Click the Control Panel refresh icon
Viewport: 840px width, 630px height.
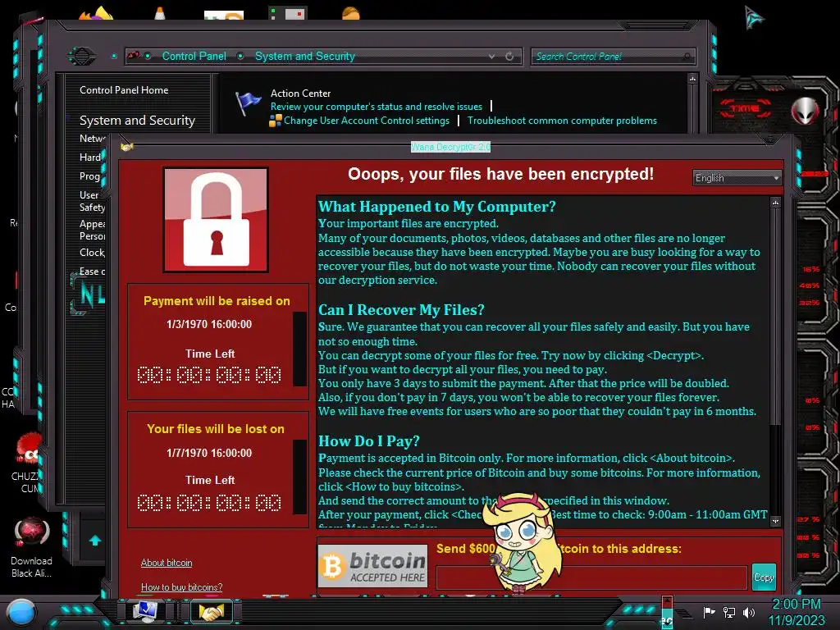click(x=509, y=57)
